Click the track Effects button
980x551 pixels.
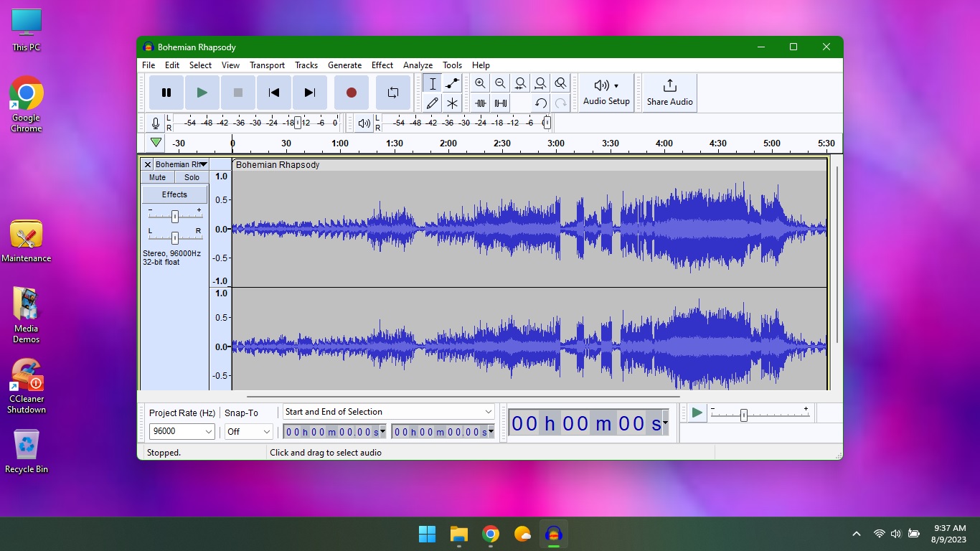174,194
